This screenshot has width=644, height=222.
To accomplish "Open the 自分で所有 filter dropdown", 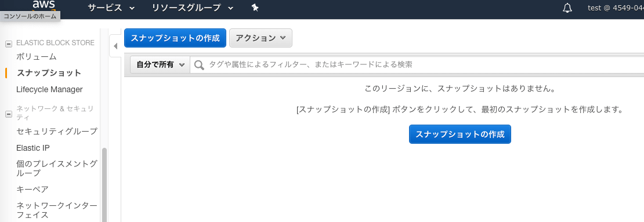I will pos(160,65).
